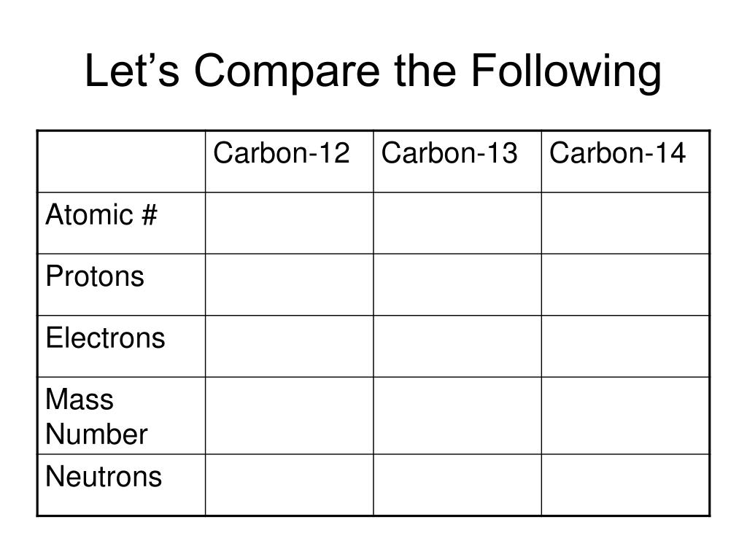Screen dimensions: 747x560
Task: Select Protons cell under Carbon-12
Action: [289, 284]
